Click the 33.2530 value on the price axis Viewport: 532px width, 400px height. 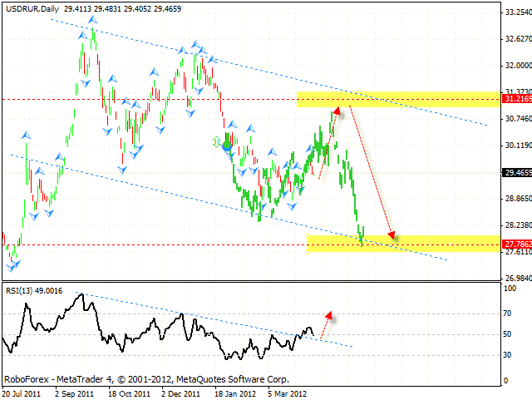click(515, 12)
